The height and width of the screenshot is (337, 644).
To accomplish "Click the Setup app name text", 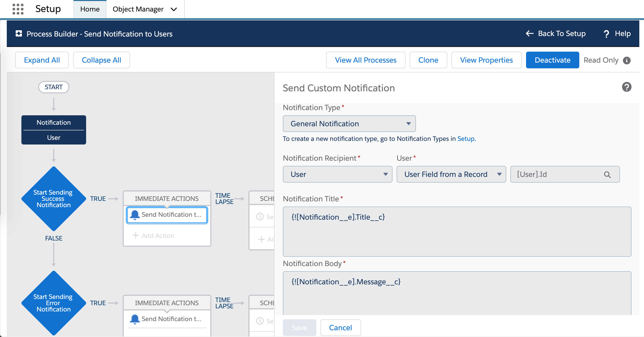I will tap(48, 9).
